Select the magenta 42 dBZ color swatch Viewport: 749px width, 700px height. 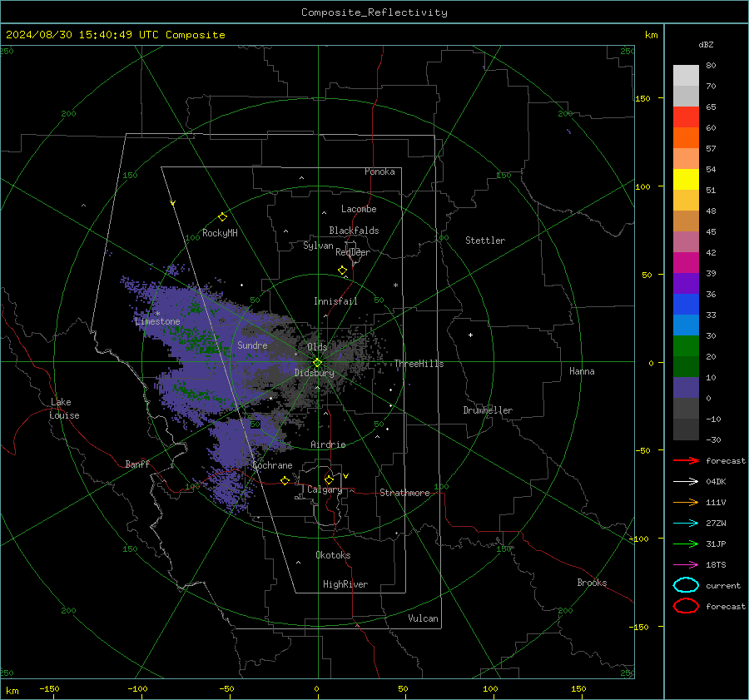686,262
